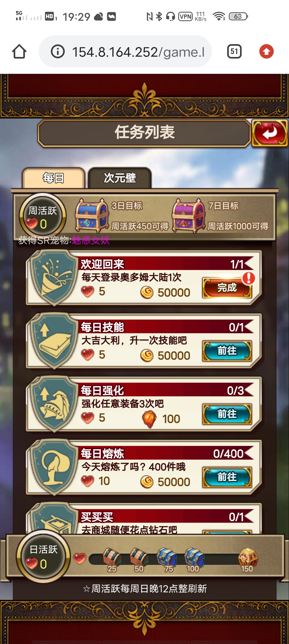Switch to the 每日 tab
This screenshot has width=289, height=644.
point(54,178)
